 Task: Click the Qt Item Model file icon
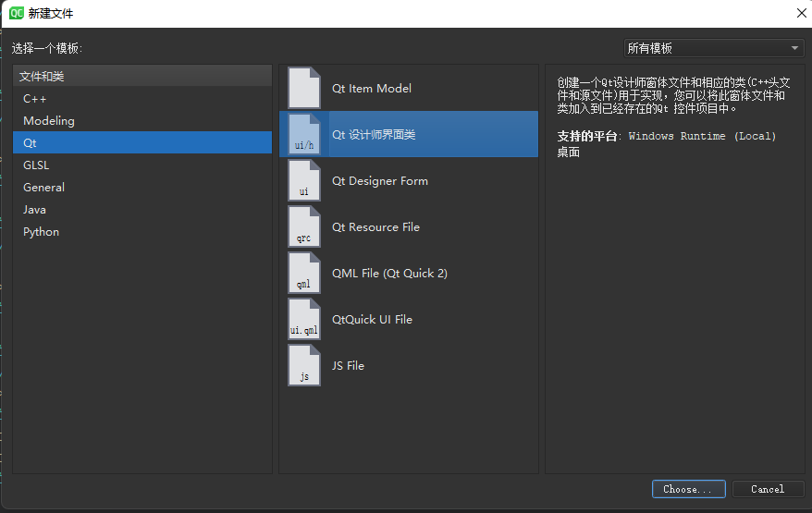[x=304, y=88]
